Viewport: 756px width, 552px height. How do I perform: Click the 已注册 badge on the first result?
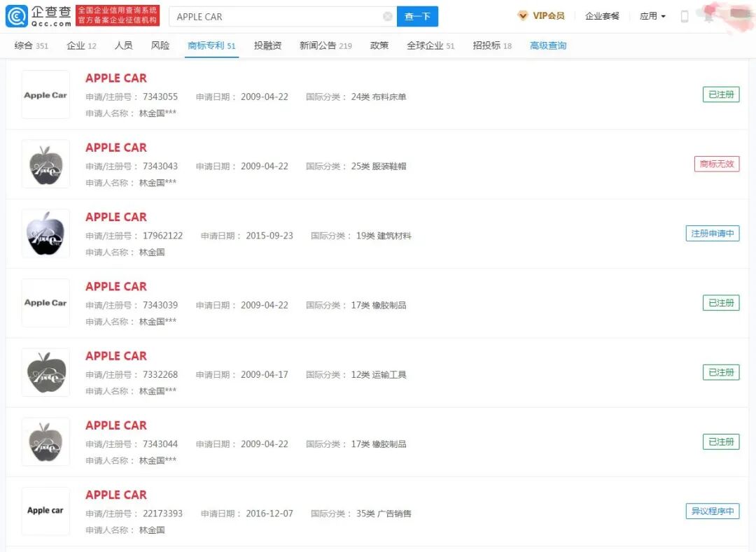(x=721, y=94)
